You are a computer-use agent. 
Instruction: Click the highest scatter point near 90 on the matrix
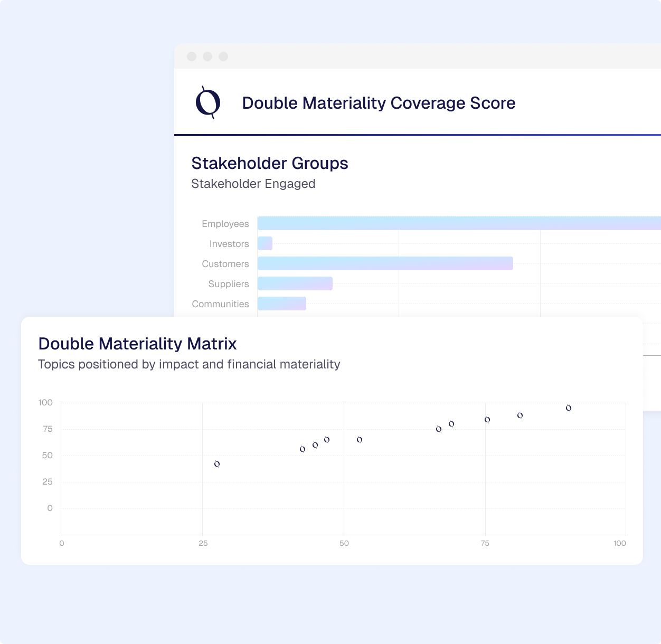[569, 408]
